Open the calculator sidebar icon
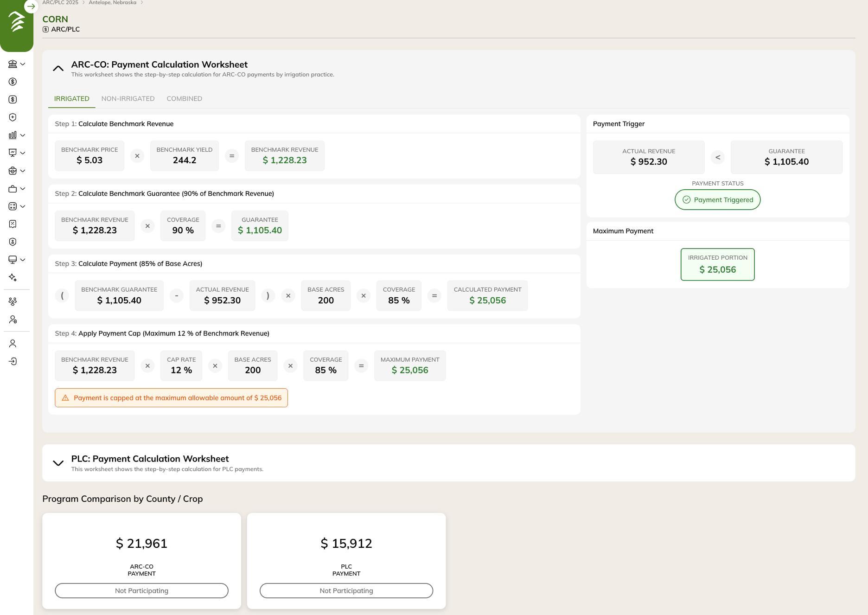This screenshot has width=868, height=615. (13, 206)
